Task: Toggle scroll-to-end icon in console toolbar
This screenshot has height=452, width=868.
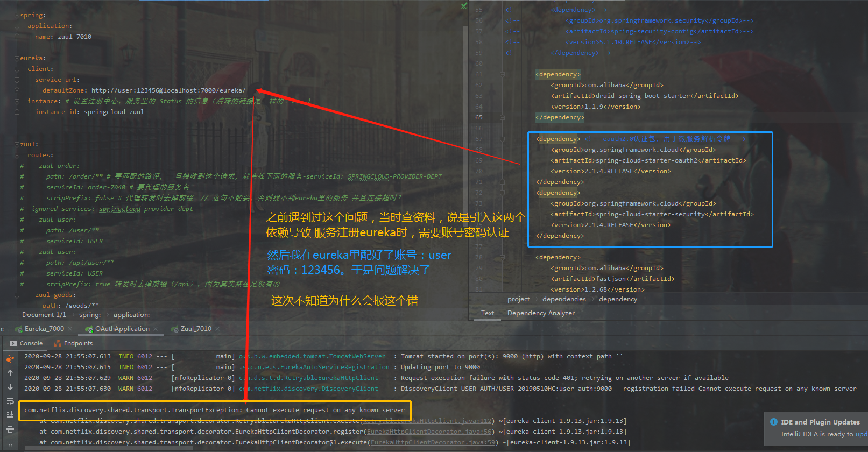Action: 10,414
